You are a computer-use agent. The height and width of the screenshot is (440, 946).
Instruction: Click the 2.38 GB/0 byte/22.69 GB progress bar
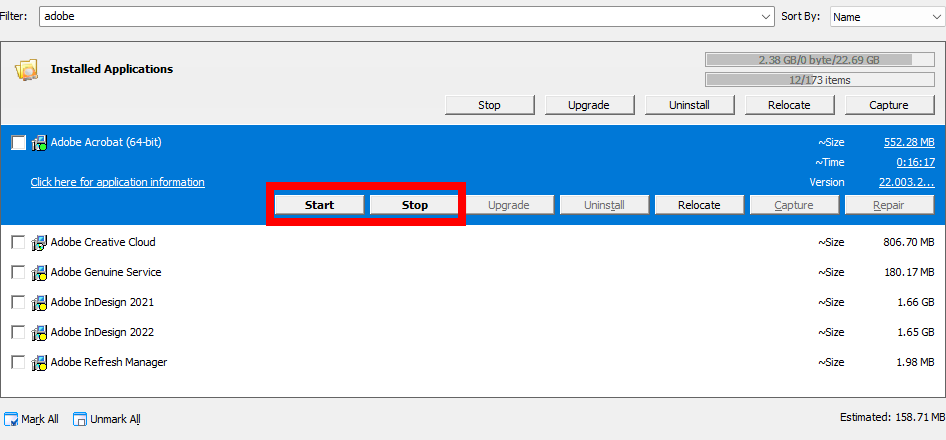pos(819,60)
